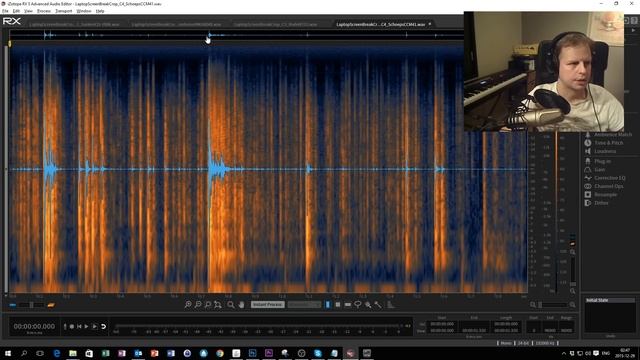Image resolution: width=640 pixels, height=360 pixels.
Task: Close the SchoepsCCM41.wav tab
Action: point(430,24)
